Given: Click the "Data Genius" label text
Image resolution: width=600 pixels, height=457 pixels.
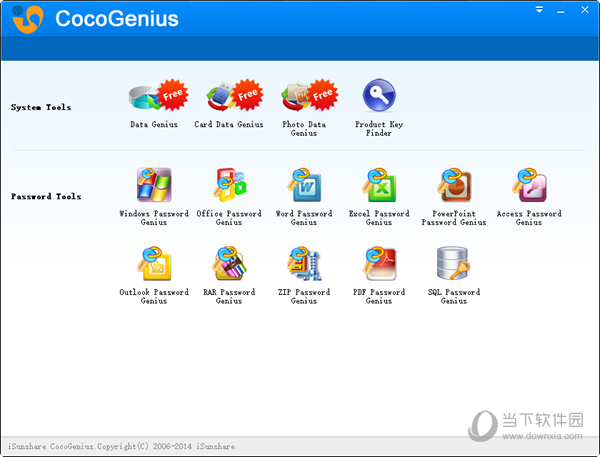Looking at the screenshot, I should coord(154,124).
